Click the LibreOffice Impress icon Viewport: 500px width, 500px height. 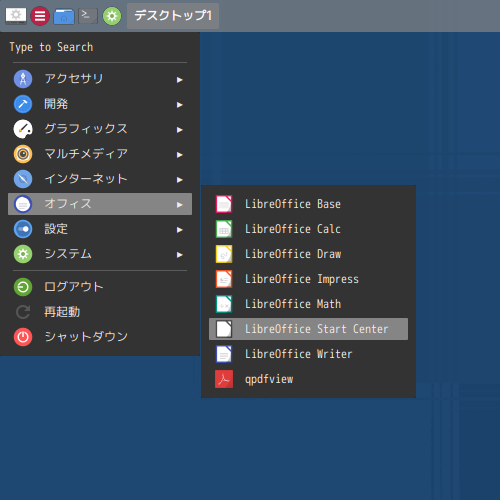(x=224, y=279)
